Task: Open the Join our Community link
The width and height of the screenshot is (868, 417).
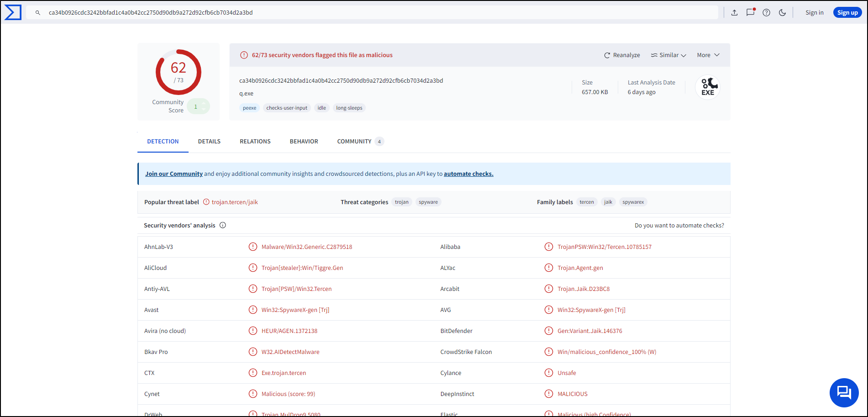Action: click(174, 174)
